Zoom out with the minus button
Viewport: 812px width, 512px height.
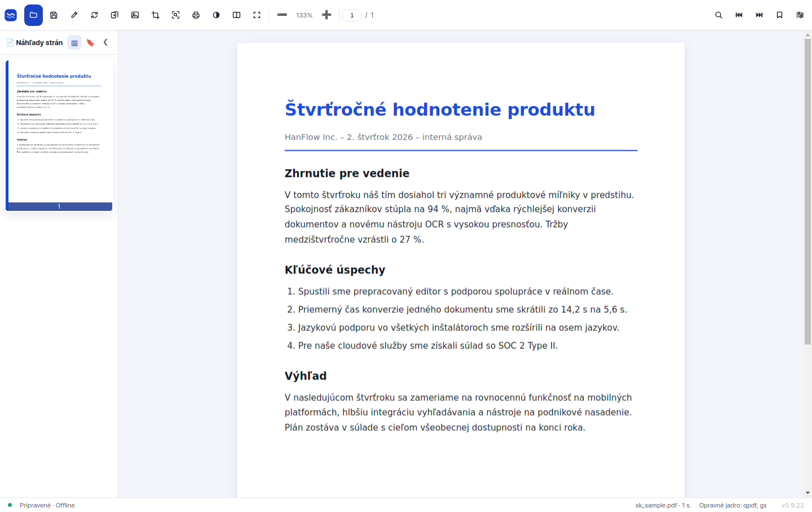282,15
